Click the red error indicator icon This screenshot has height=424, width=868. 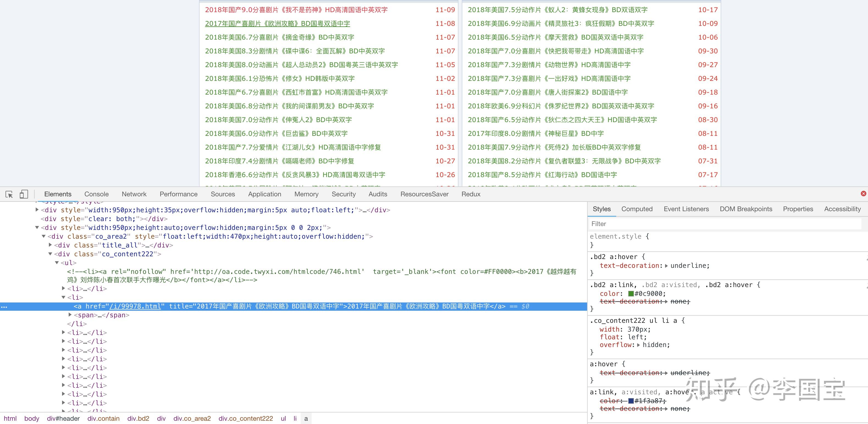click(863, 194)
